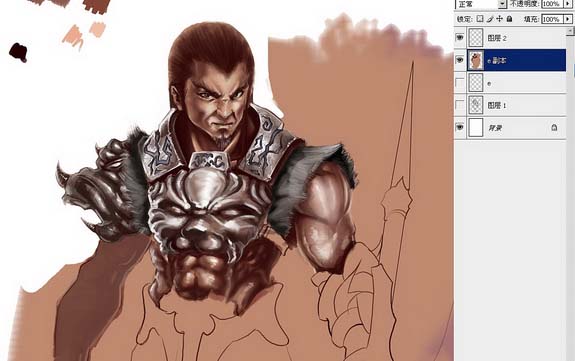
Task: Click the lock image pixels brush icon
Action: [x=490, y=19]
